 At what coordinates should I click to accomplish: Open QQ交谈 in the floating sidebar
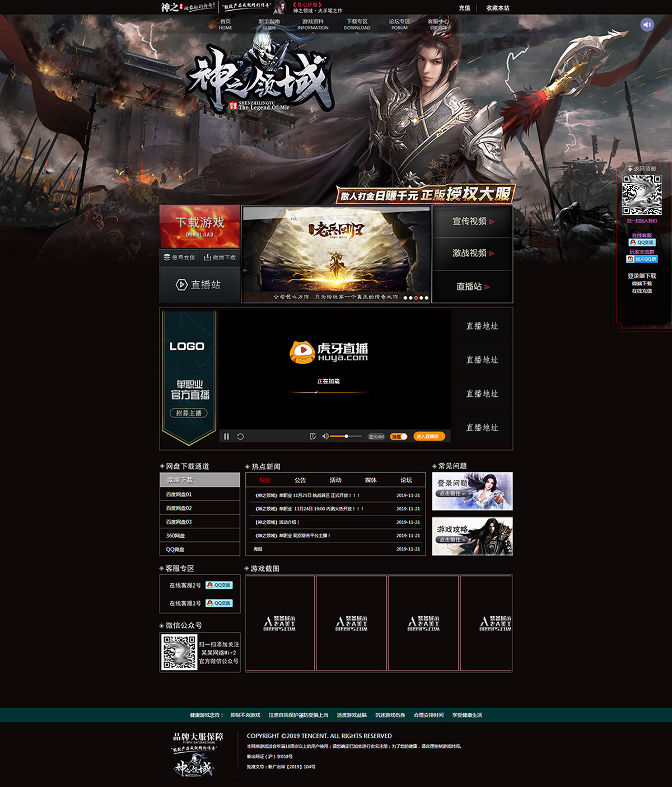coord(642,243)
